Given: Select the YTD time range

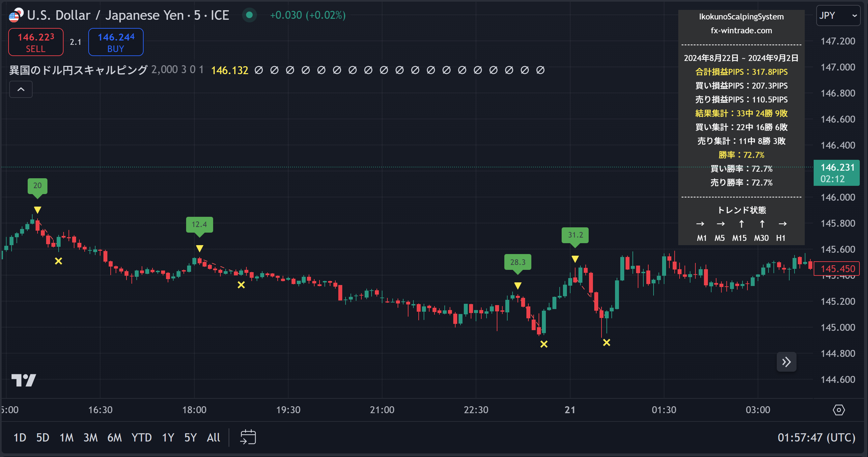Looking at the screenshot, I should click(141, 438).
